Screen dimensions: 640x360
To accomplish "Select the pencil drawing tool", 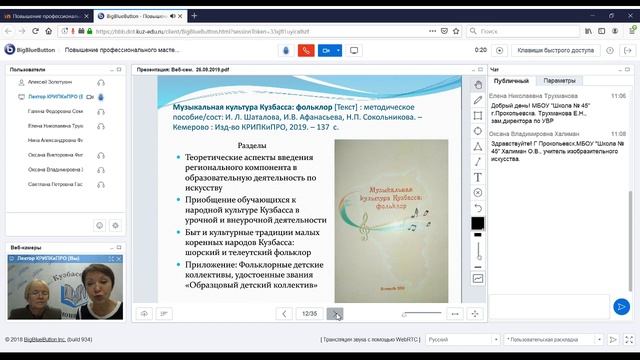I will click(x=478, y=100).
